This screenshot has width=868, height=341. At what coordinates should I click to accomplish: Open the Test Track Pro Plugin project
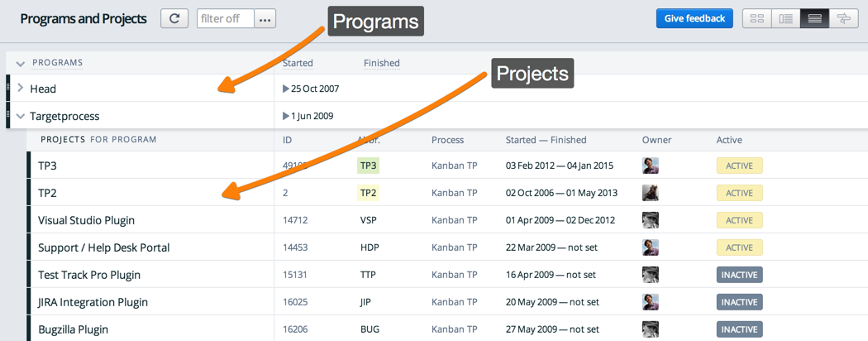click(89, 275)
